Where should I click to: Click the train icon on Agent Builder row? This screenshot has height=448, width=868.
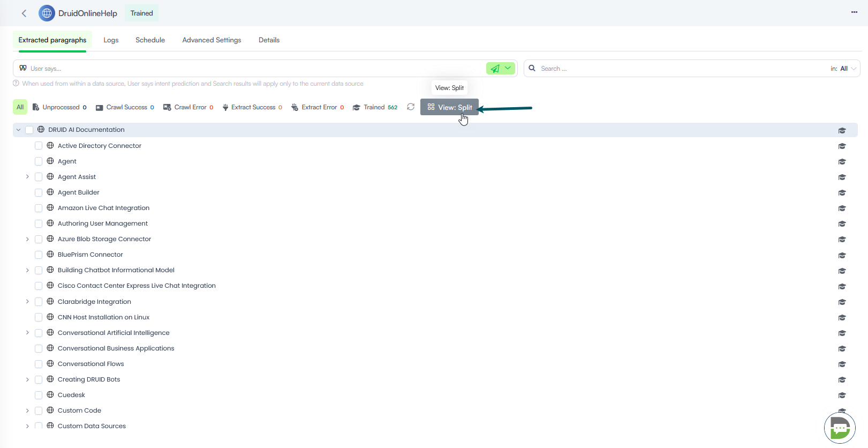[x=842, y=192]
